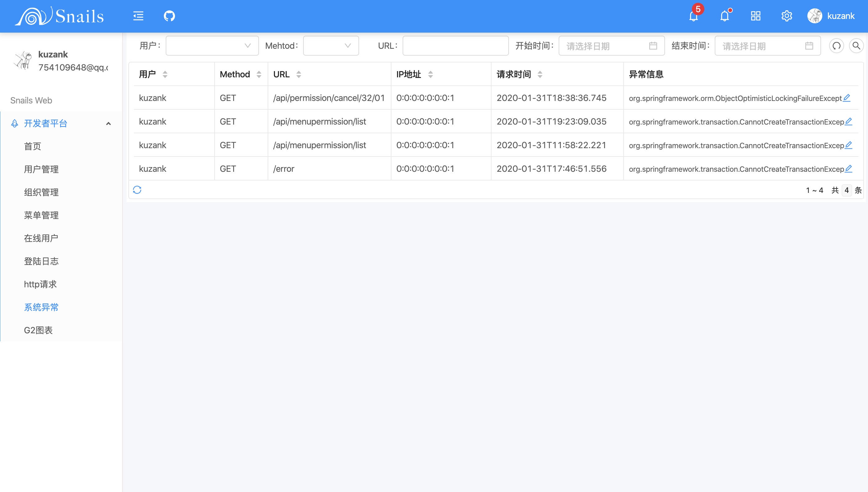Viewport: 868px width, 492px height.
Task: Collapse sidebar with menu fold icon
Action: point(138,16)
